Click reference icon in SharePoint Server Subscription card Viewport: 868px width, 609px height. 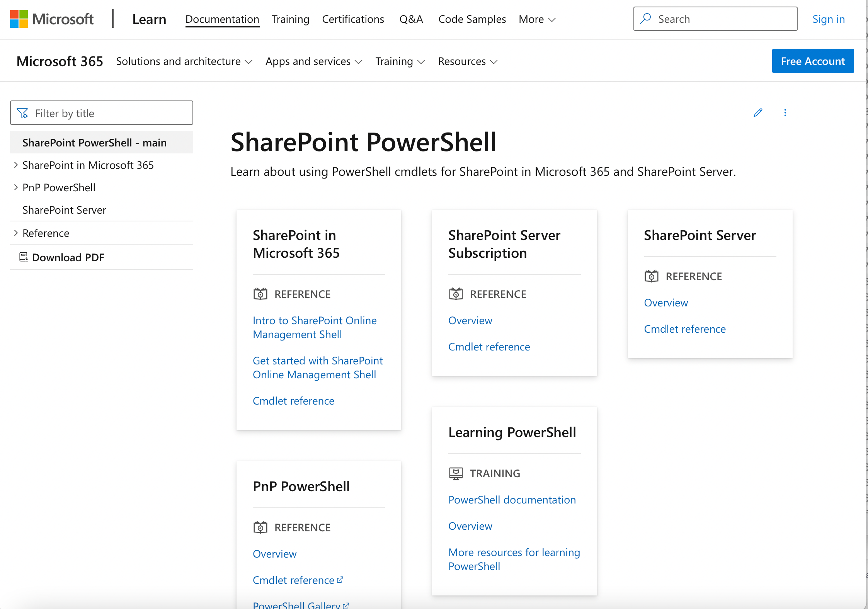[456, 294]
